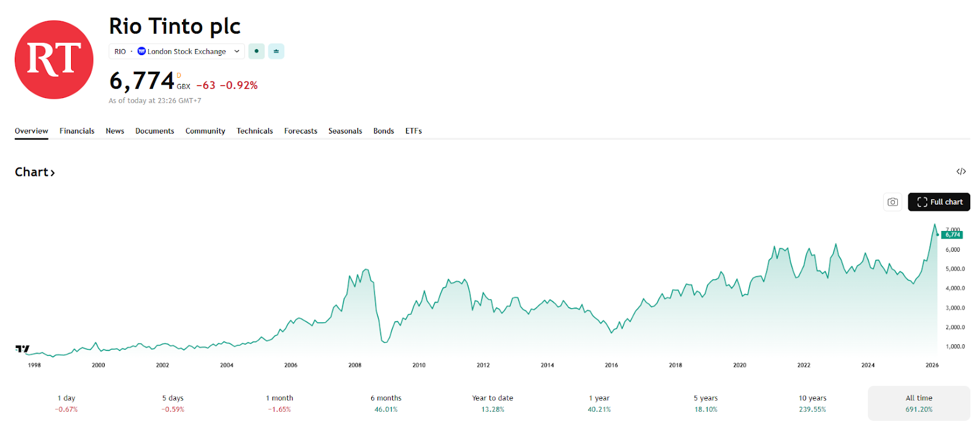
Task: Open the embed code icon
Action: coord(961,172)
